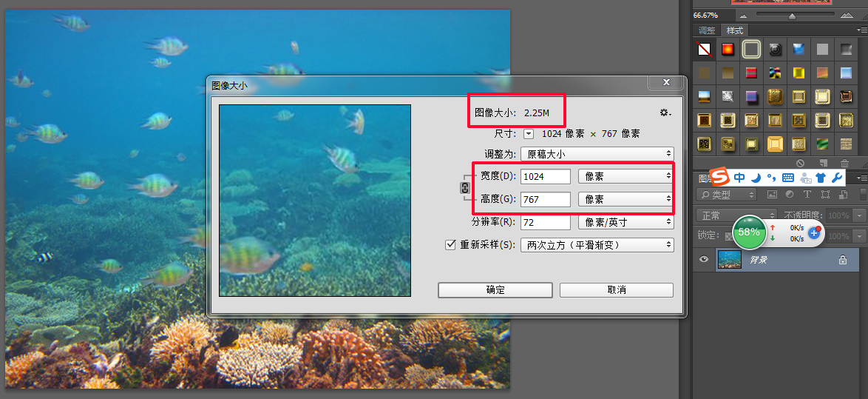Toggle the constrain proportions chain link icon
Screen dimensions: 868x399
(465, 188)
